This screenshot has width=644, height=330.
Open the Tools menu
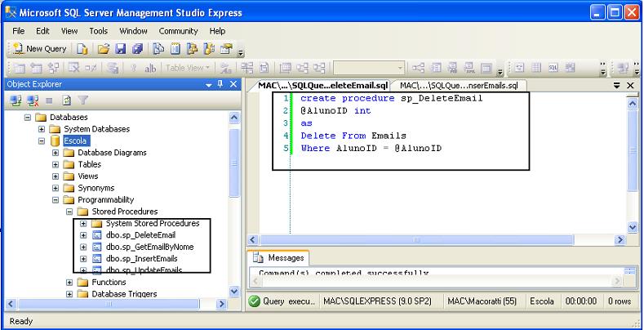click(99, 31)
